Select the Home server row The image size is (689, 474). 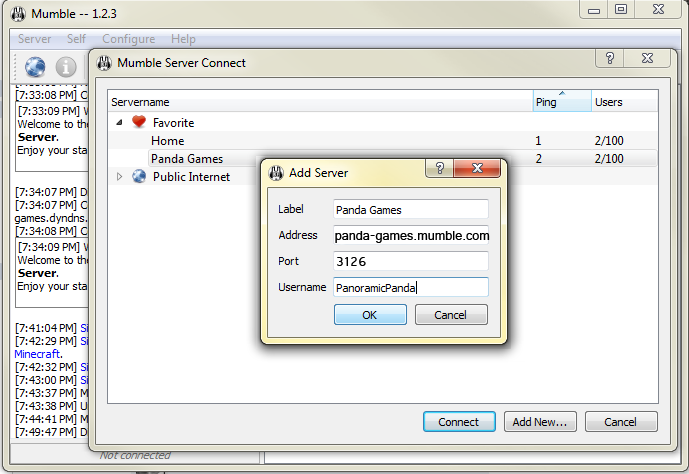pyautogui.click(x=382, y=141)
